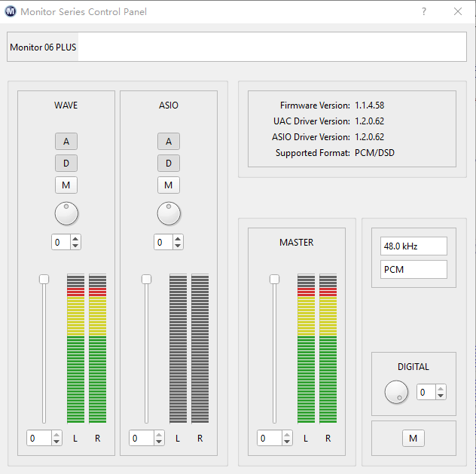Image resolution: width=476 pixels, height=474 pixels.
Task: Click the MASTER volume value field
Action: click(267, 438)
